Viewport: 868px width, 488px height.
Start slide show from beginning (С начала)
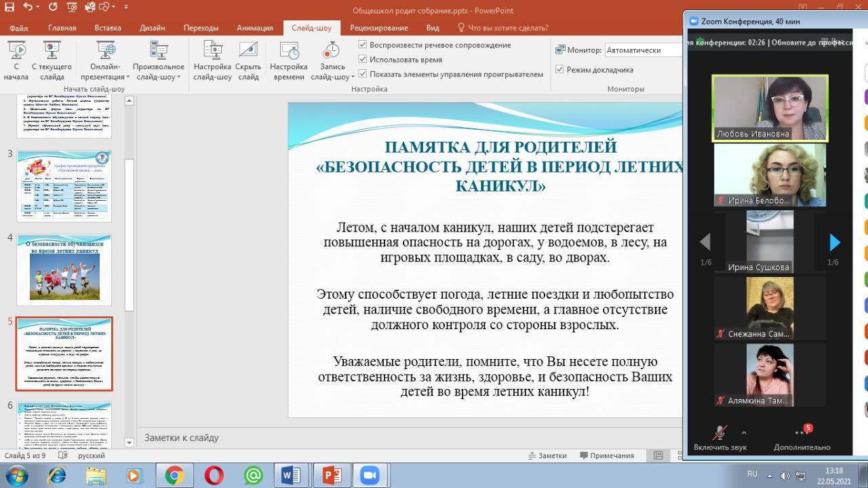tap(16, 61)
